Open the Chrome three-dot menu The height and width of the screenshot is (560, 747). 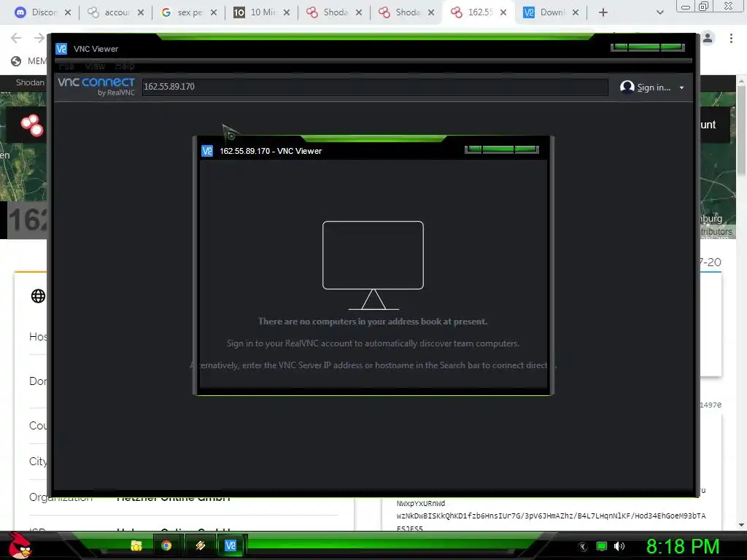(x=731, y=38)
